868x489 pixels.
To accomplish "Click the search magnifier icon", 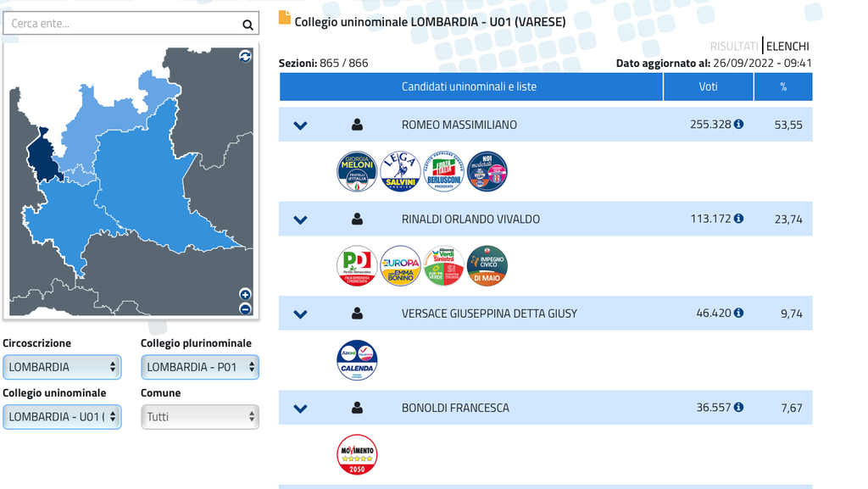I will point(248,25).
